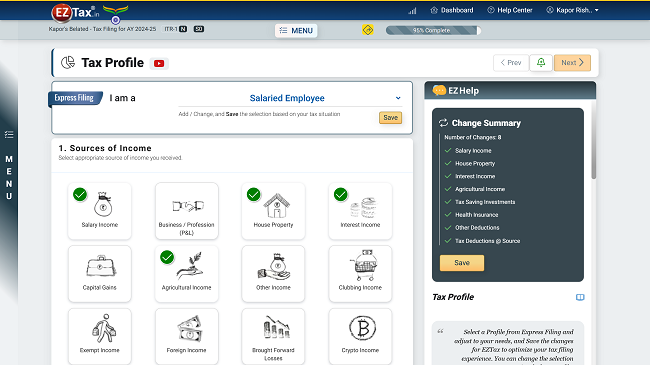650x365 pixels.
Task: Save the Express Filing selection
Action: pos(390,118)
